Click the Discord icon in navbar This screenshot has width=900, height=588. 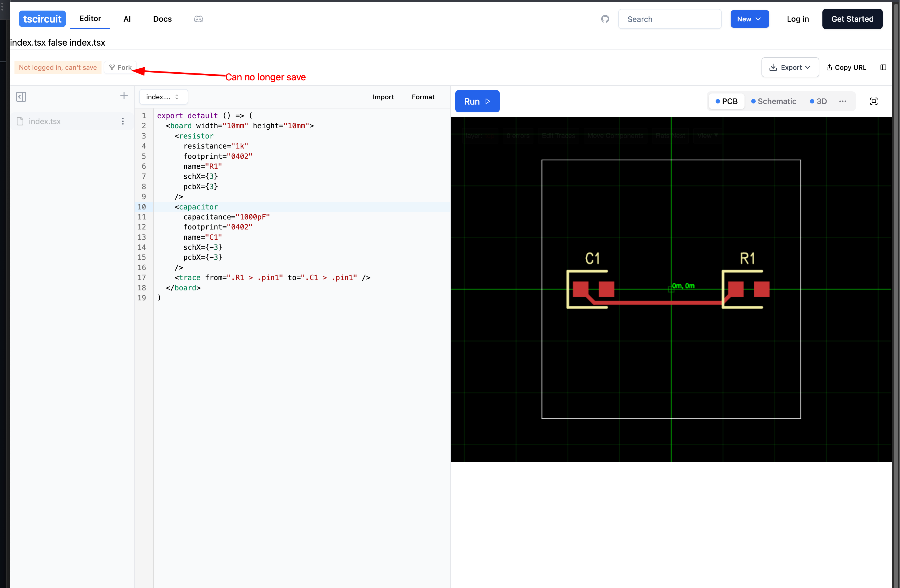tap(199, 19)
